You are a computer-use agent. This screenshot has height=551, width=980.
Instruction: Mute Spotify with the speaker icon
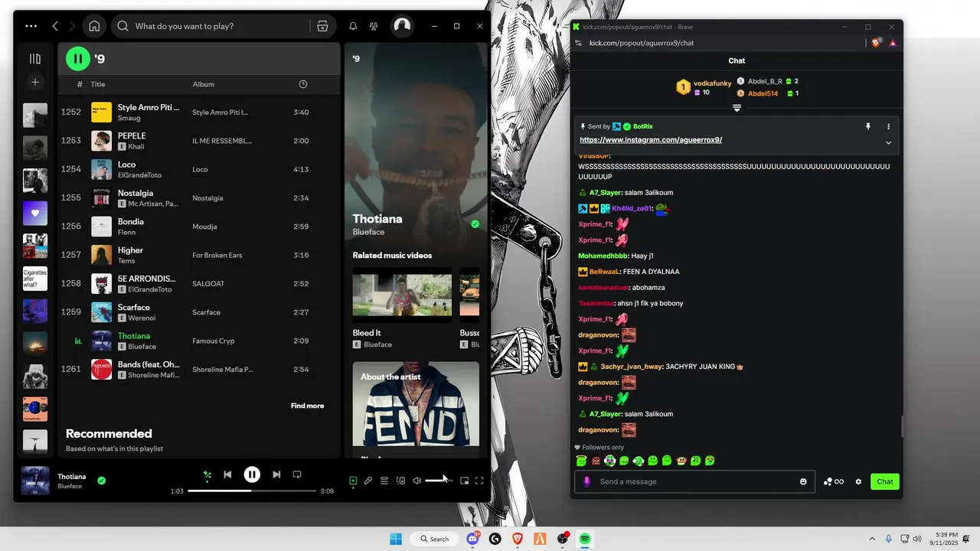pos(416,481)
